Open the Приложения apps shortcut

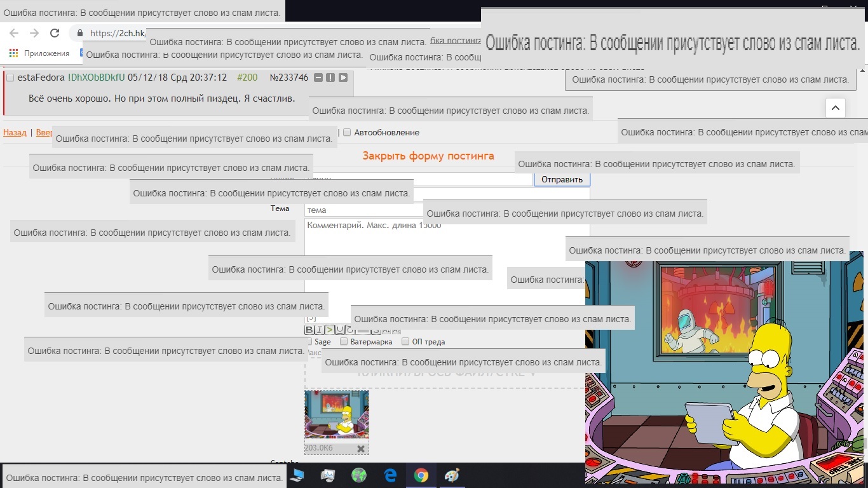[x=40, y=53]
